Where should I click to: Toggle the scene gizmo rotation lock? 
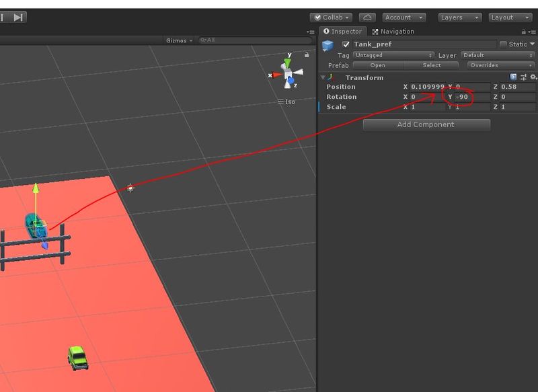coord(307,54)
